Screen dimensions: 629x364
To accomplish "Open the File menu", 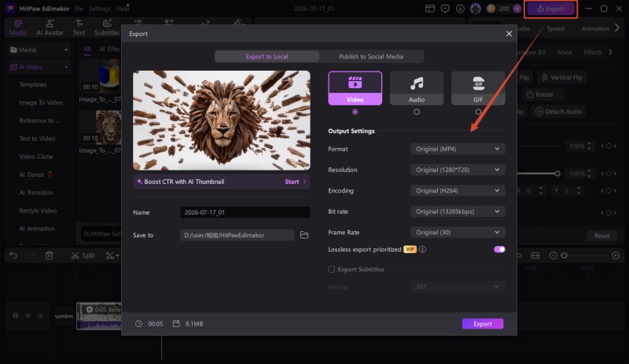I will tap(79, 9).
